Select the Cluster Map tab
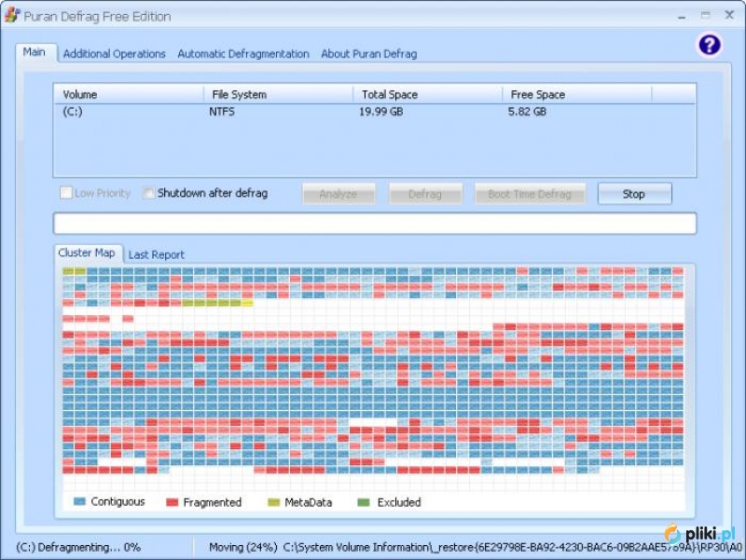Screen dimensions: 746x560 tap(87, 253)
